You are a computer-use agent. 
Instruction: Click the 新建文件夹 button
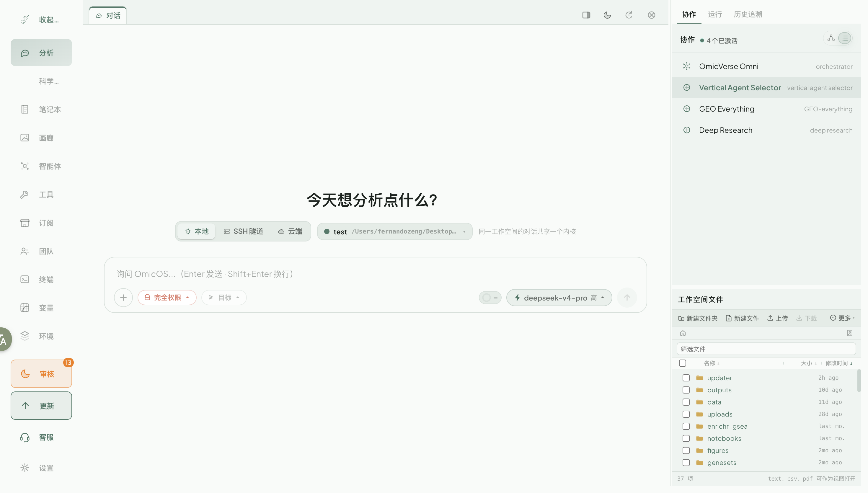pyautogui.click(x=698, y=318)
